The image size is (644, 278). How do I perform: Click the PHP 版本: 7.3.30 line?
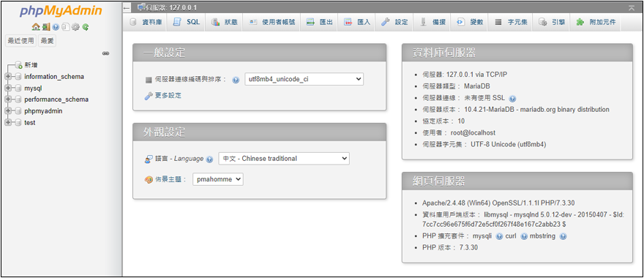click(450, 247)
